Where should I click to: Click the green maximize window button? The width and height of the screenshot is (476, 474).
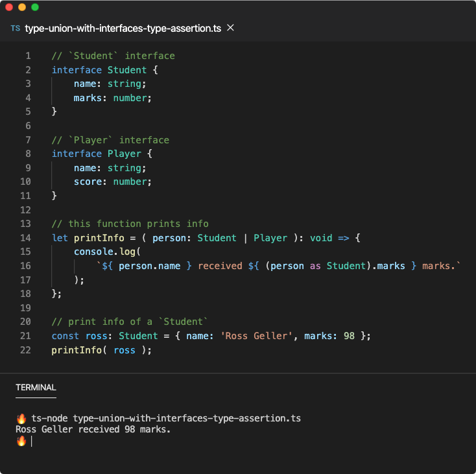tap(35, 7)
